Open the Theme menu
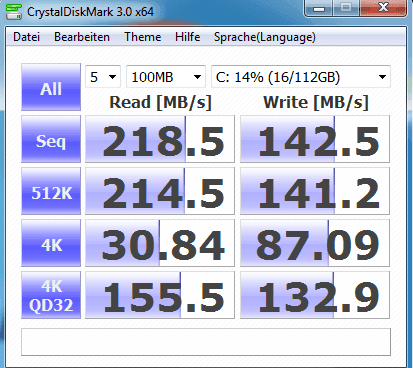This screenshot has height=368, width=413. [143, 37]
